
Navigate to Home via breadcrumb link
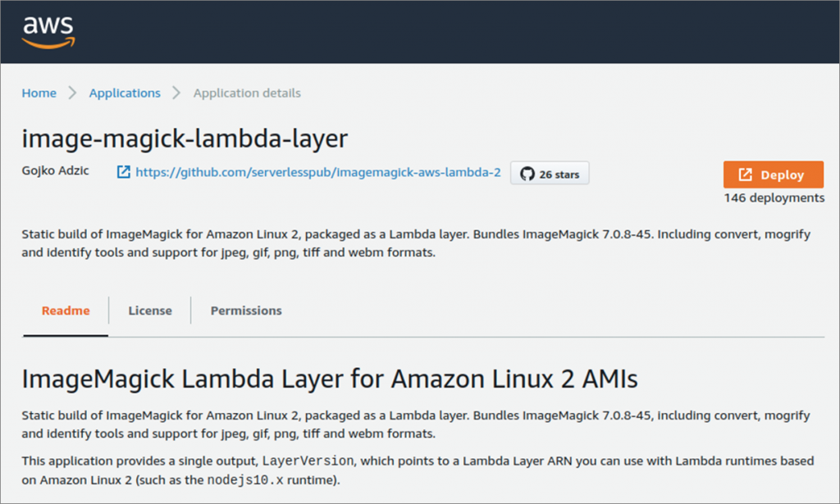pyautogui.click(x=39, y=93)
